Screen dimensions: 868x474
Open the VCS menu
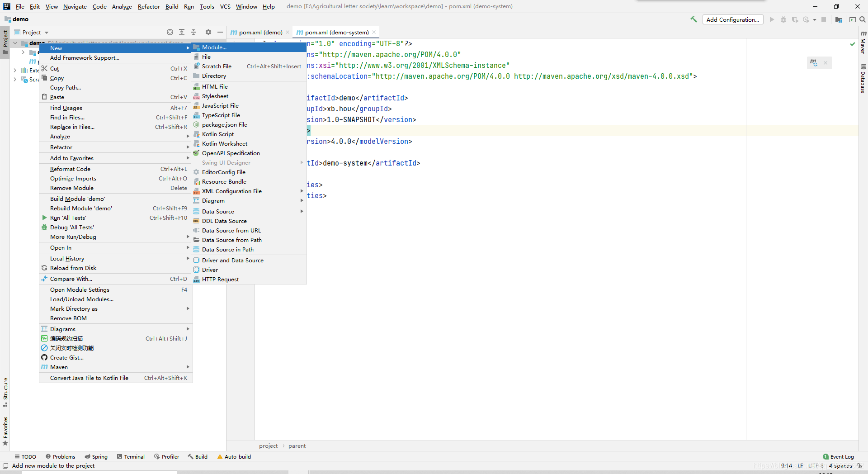225,6
